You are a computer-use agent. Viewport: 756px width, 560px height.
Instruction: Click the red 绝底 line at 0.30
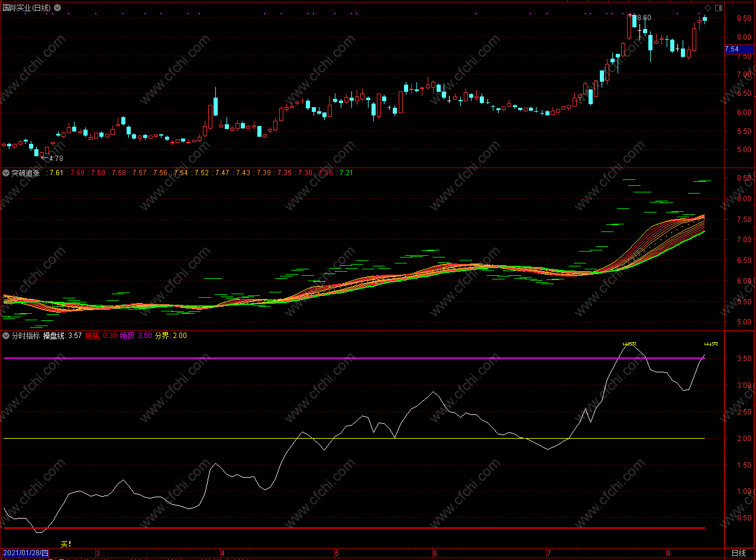[x=355, y=528]
